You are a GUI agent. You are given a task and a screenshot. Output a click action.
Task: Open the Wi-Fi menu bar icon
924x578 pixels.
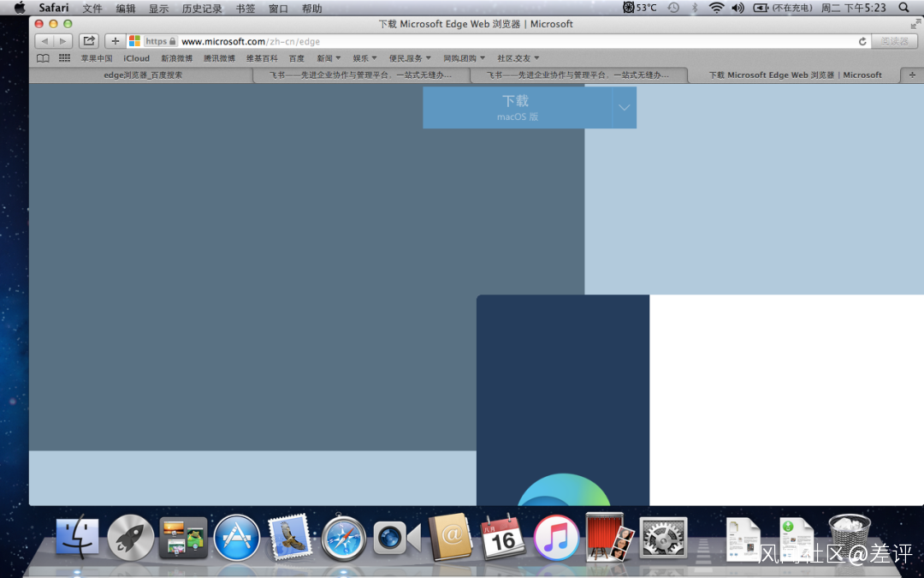[x=717, y=8]
